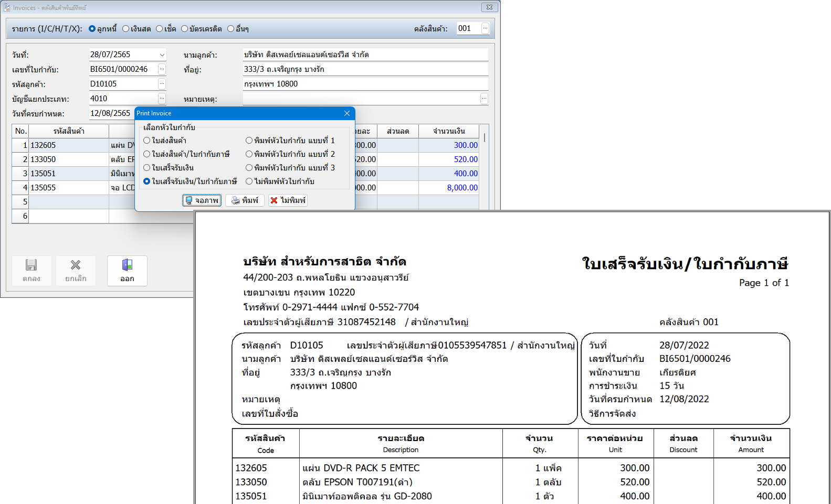Expand the หมายเหตุ remark field button
The image size is (831, 504).
[484, 99]
